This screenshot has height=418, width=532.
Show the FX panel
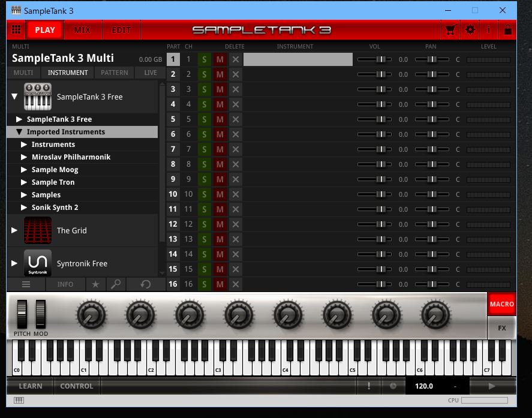coord(502,328)
